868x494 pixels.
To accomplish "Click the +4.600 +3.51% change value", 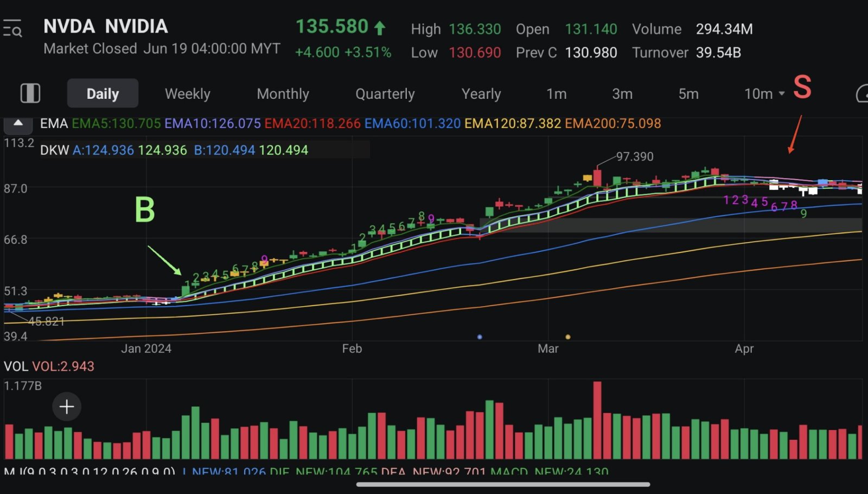I will [343, 52].
